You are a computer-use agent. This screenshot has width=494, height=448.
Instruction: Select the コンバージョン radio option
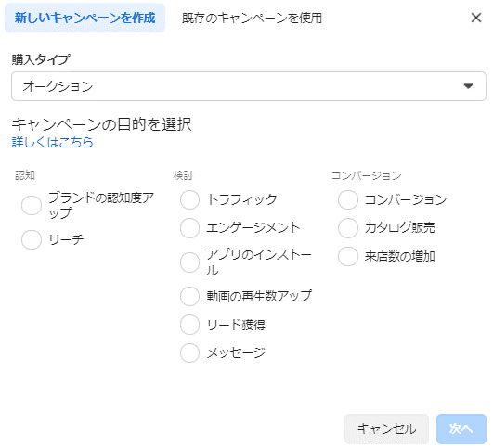[348, 199]
